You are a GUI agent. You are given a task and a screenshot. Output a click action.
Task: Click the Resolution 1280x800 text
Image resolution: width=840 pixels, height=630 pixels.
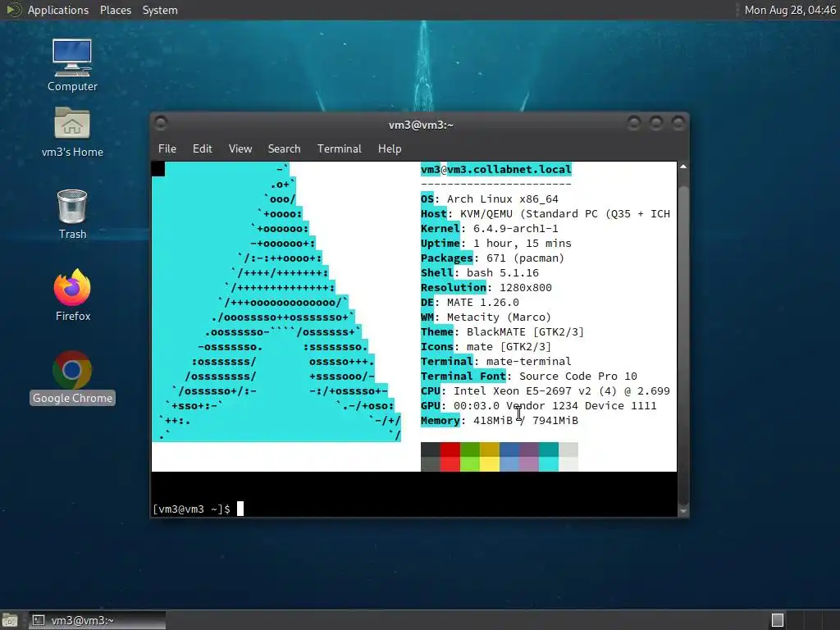click(526, 288)
